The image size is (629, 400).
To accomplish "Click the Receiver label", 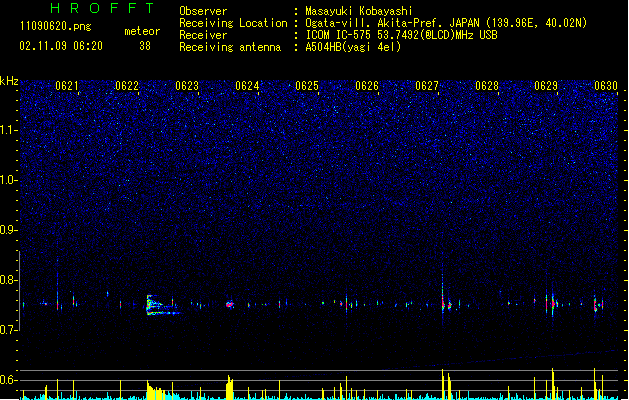I will [203, 35].
